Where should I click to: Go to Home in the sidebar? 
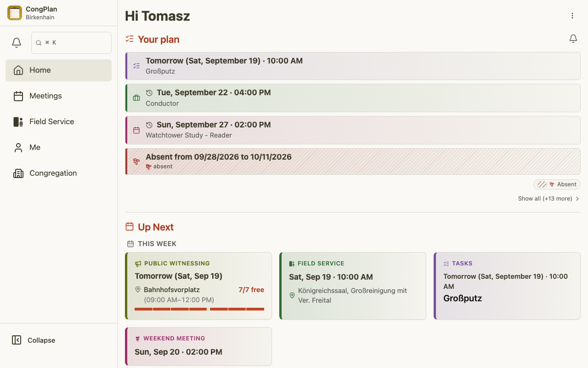(58, 70)
